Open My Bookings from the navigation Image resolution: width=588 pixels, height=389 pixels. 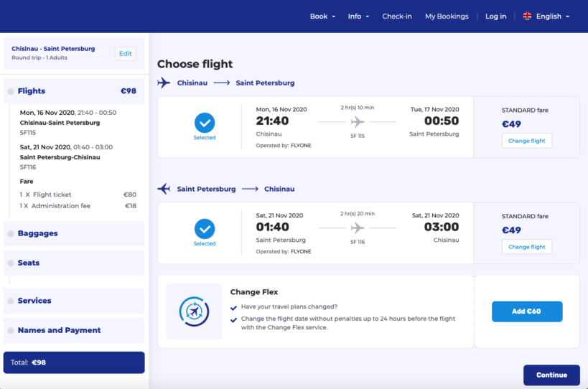447,17
